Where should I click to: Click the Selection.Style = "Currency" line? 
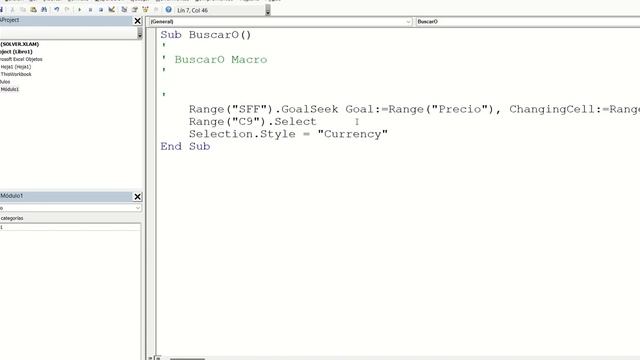click(x=288, y=134)
